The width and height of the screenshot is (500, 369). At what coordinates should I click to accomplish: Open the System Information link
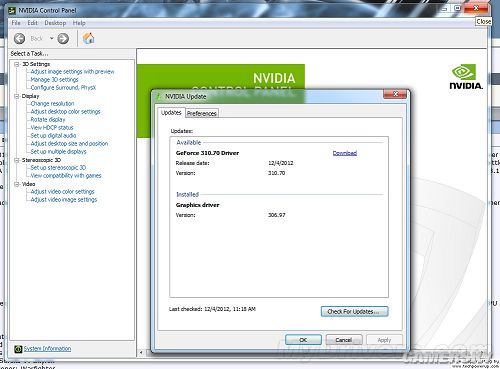click(x=47, y=349)
